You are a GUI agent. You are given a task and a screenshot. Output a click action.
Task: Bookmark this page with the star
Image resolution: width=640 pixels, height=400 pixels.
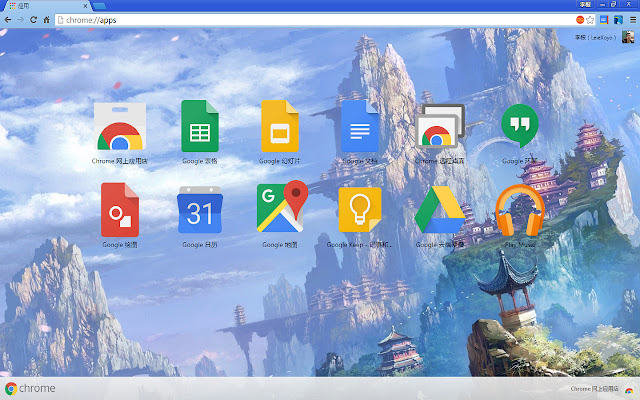[x=591, y=19]
